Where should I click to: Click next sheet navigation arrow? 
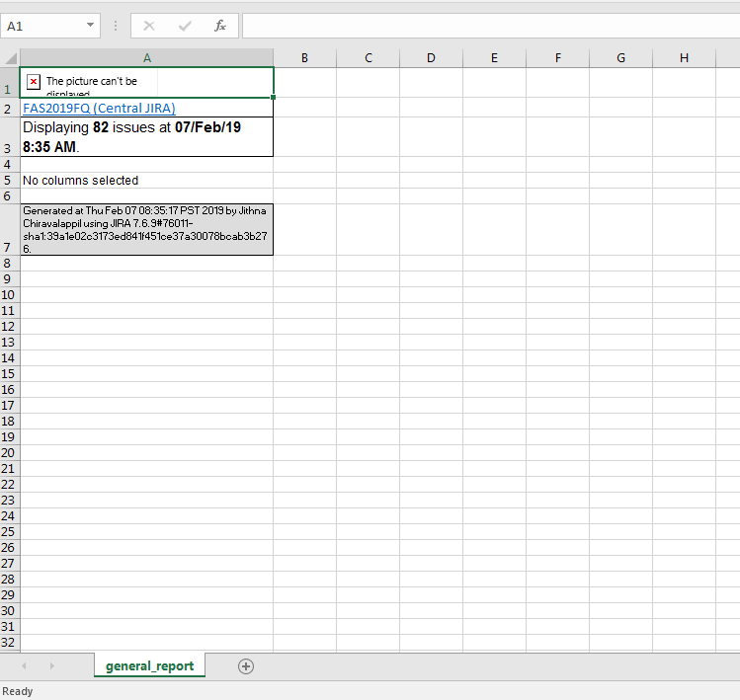[x=52, y=666]
